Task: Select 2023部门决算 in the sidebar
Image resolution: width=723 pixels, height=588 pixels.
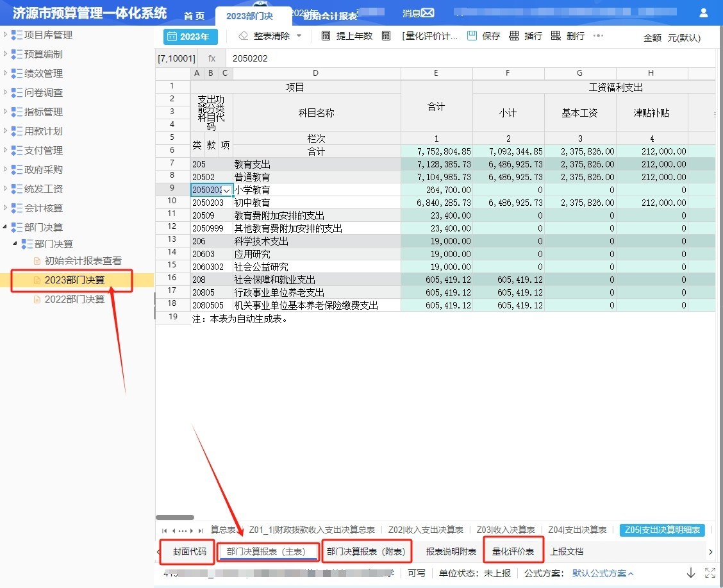Action: [75, 280]
